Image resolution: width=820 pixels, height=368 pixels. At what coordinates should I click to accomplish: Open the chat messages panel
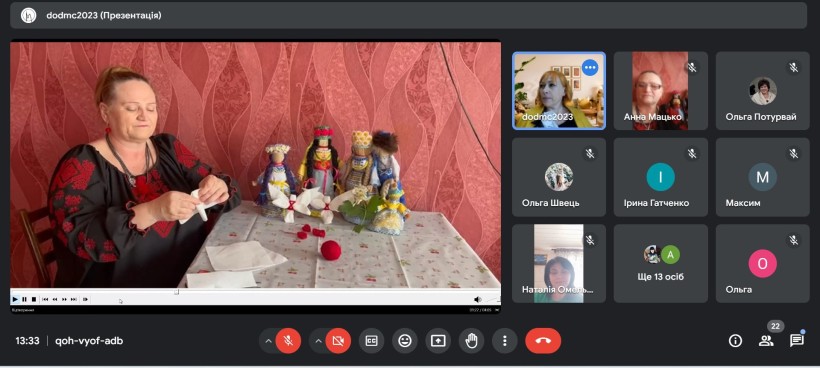796,341
